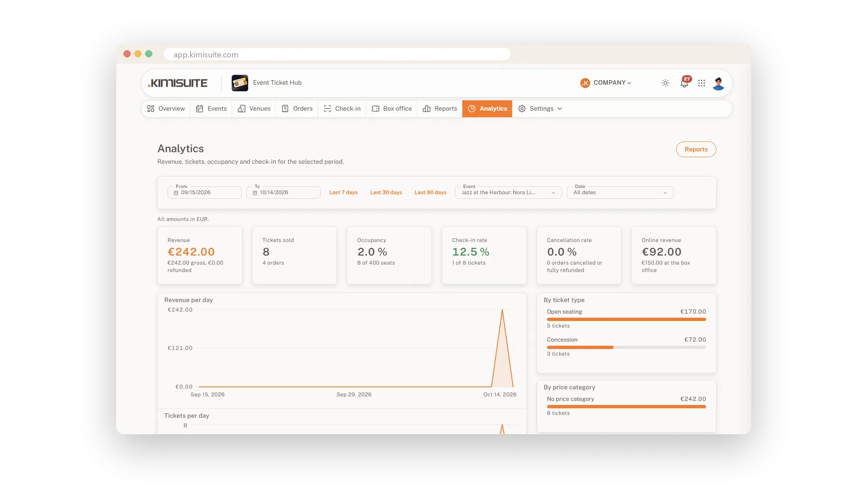Apply the Last 30 days range
Image resolution: width=868 pixels, height=488 pixels.
point(386,192)
